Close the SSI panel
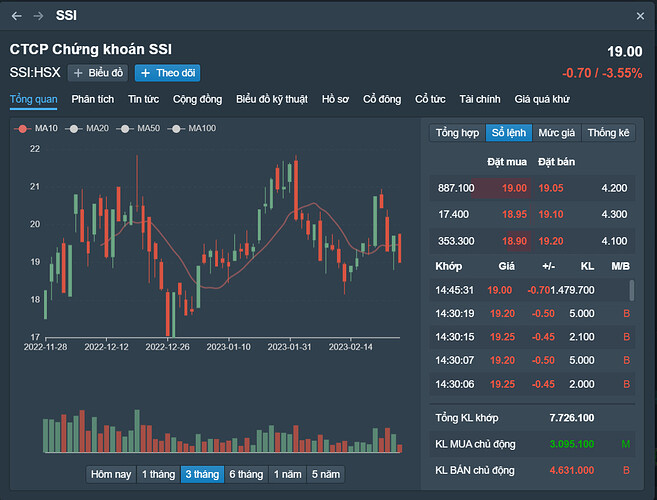 coord(641,16)
